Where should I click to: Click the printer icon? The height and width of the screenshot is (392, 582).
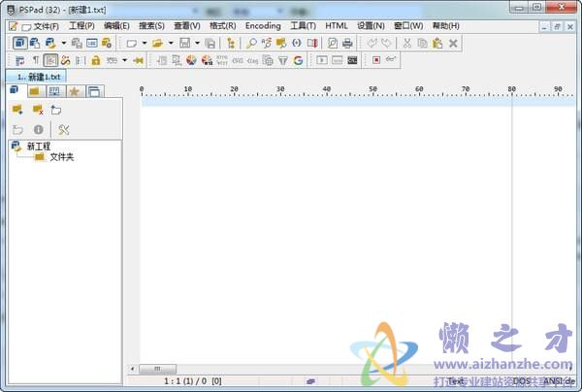[347, 44]
